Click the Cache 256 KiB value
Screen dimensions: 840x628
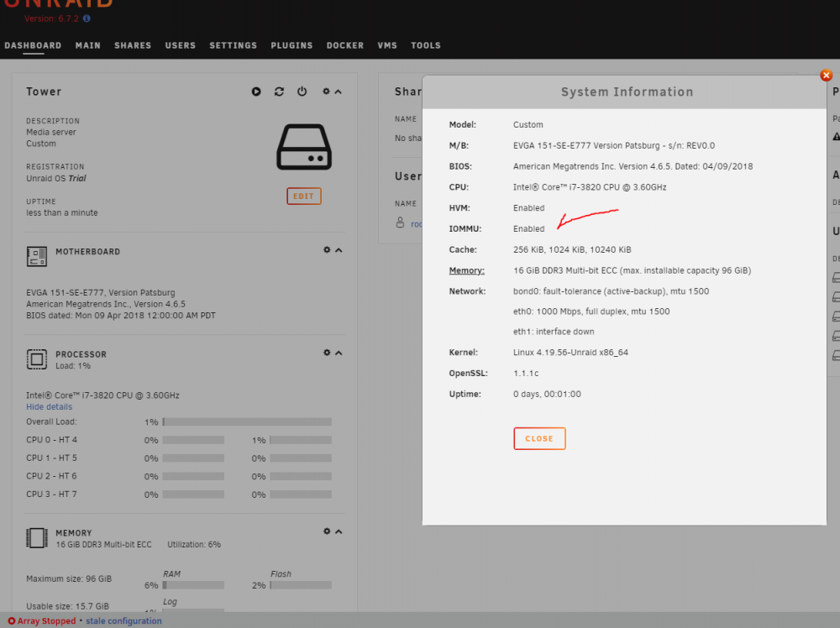(572, 249)
